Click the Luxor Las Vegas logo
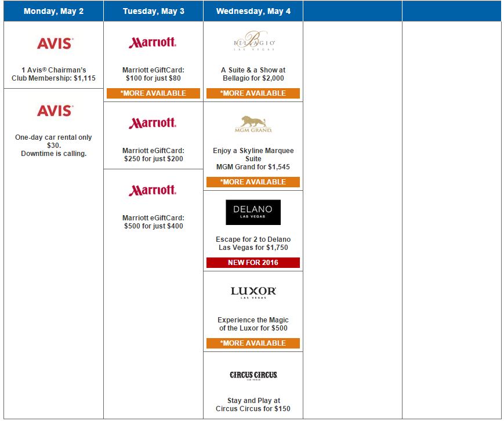This screenshot has width=504, height=421. tap(253, 292)
